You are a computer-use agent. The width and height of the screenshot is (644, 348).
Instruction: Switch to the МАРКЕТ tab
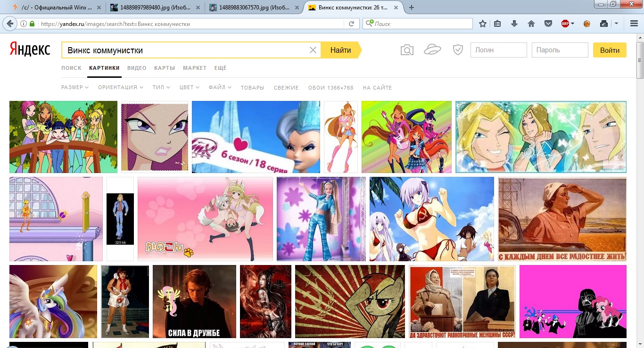tap(195, 68)
